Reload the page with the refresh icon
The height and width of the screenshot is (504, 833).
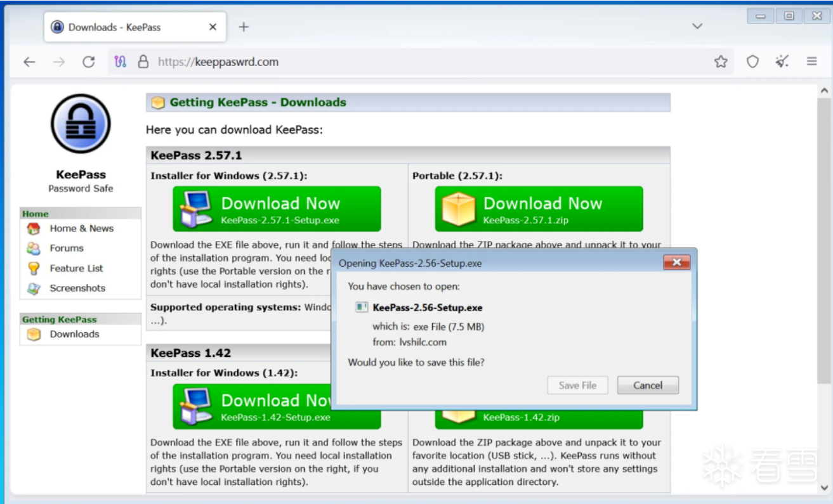pyautogui.click(x=89, y=61)
